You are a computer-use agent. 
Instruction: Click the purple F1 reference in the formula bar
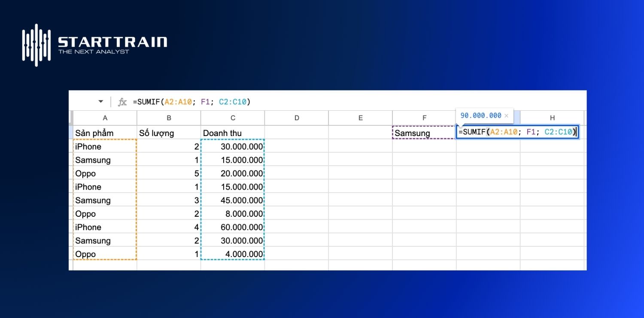point(205,102)
